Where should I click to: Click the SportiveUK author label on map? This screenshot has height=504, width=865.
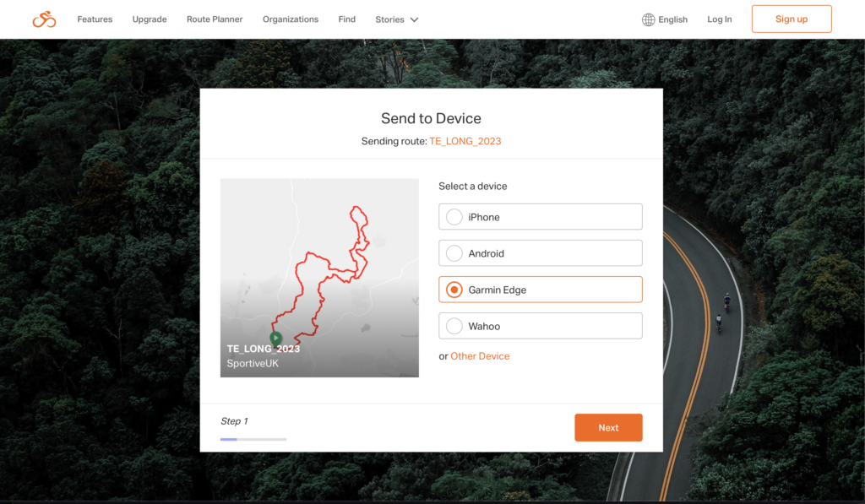click(253, 363)
